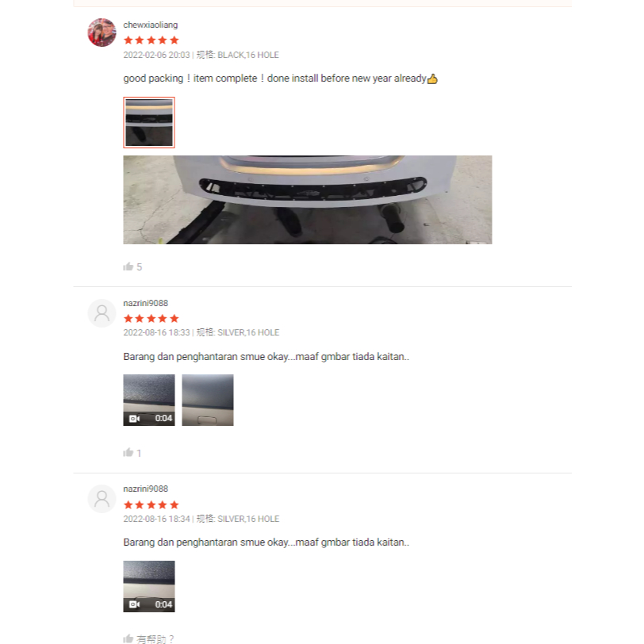The image size is (644, 644).
Task: Play the 0:04 video in 18:33 review
Action: (149, 400)
